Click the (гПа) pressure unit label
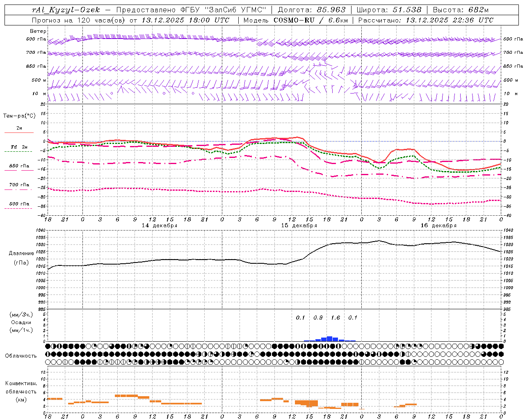 click(x=21, y=263)
